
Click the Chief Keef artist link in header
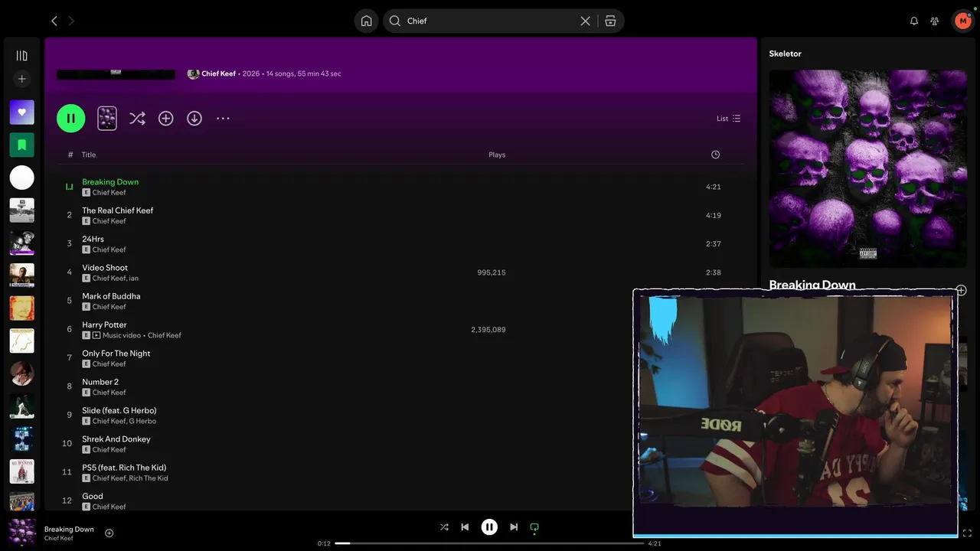pos(218,73)
